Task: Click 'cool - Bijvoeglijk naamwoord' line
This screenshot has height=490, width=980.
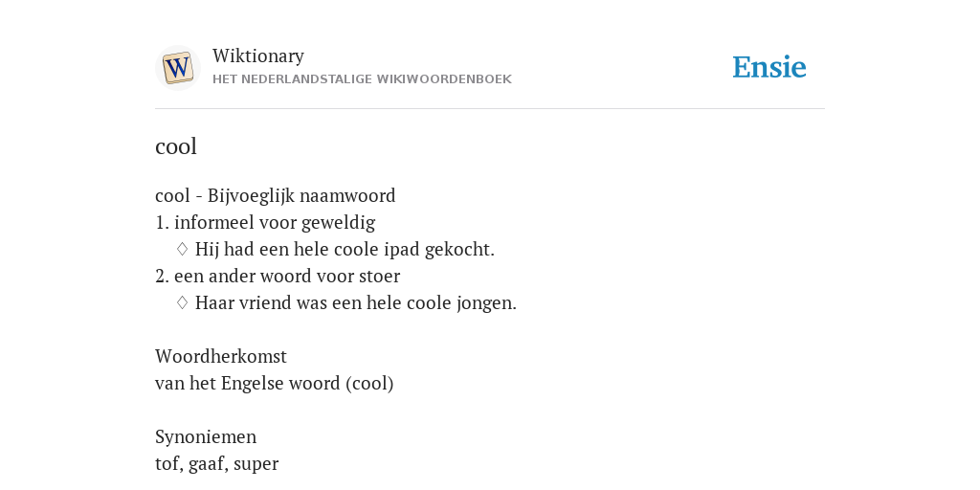Action: point(275,195)
